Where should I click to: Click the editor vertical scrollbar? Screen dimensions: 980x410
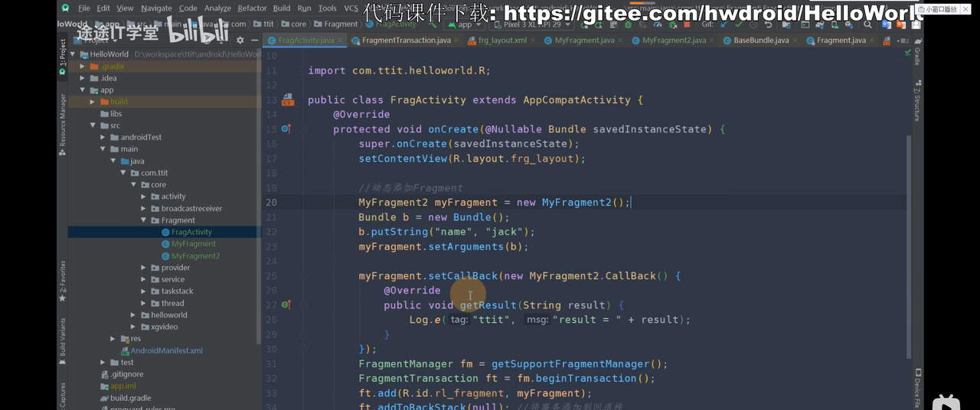[909, 229]
